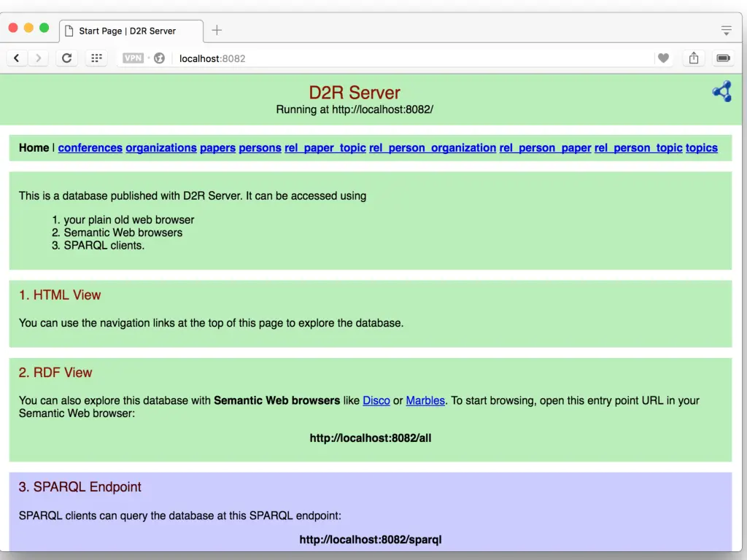Click the globe site info icon
The width and height of the screenshot is (747, 560).
(159, 58)
